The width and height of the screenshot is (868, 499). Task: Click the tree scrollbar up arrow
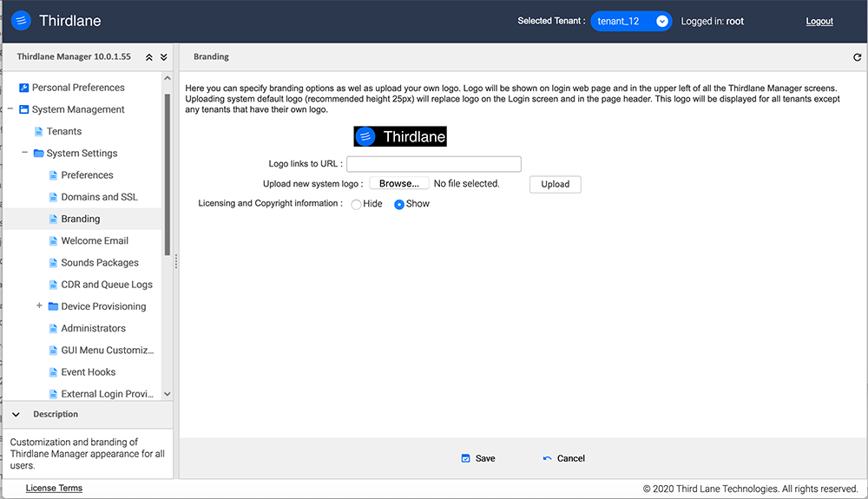(x=168, y=78)
